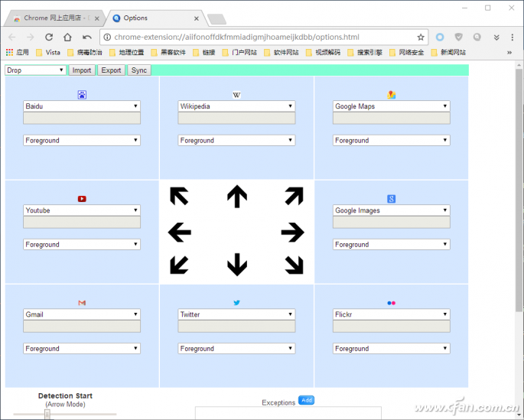Open Foreground dropdown under Wikipedia
This screenshot has width=524, height=420.
[x=236, y=140]
